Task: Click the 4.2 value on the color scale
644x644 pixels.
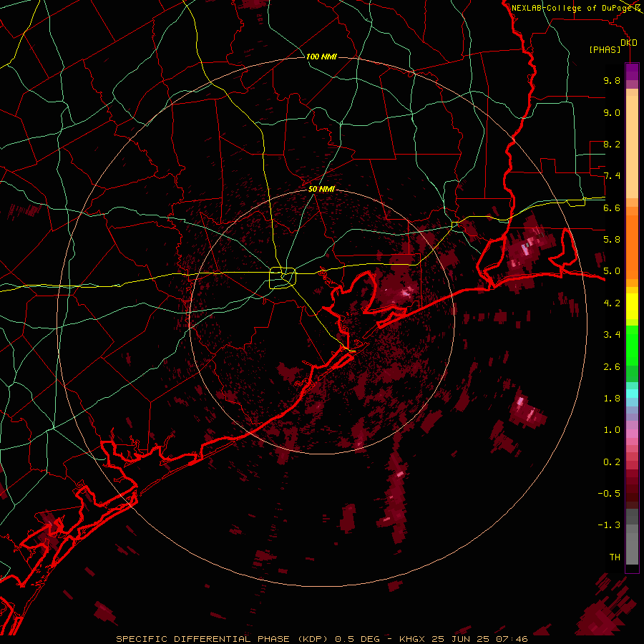Action: point(612,303)
